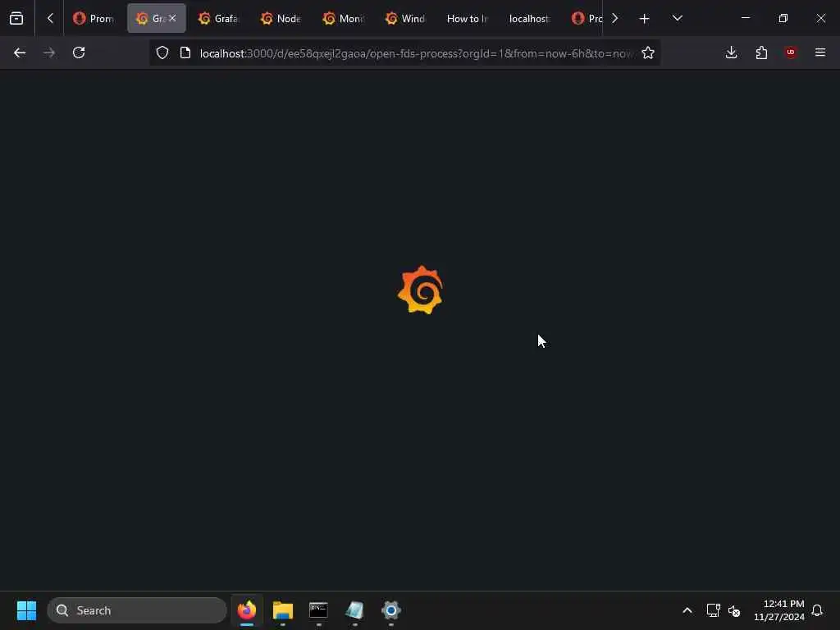This screenshot has width=840, height=630.
Task: Switch to the How to In tab
Action: 468,18
